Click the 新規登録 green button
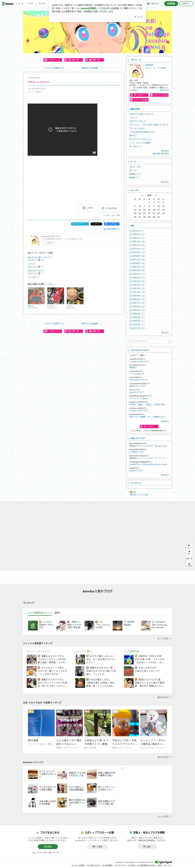 [x=171, y=4]
